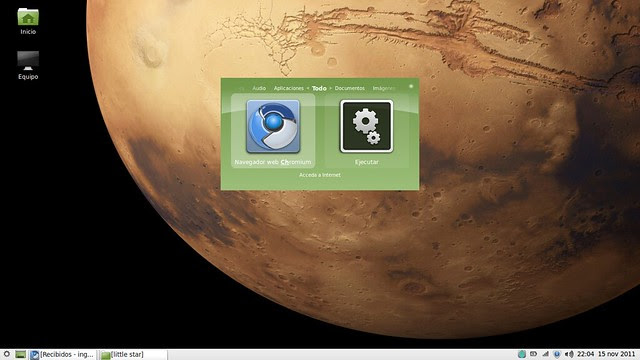The image size is (640, 360).
Task: Switch to the Imágenes category
Action: [384, 88]
